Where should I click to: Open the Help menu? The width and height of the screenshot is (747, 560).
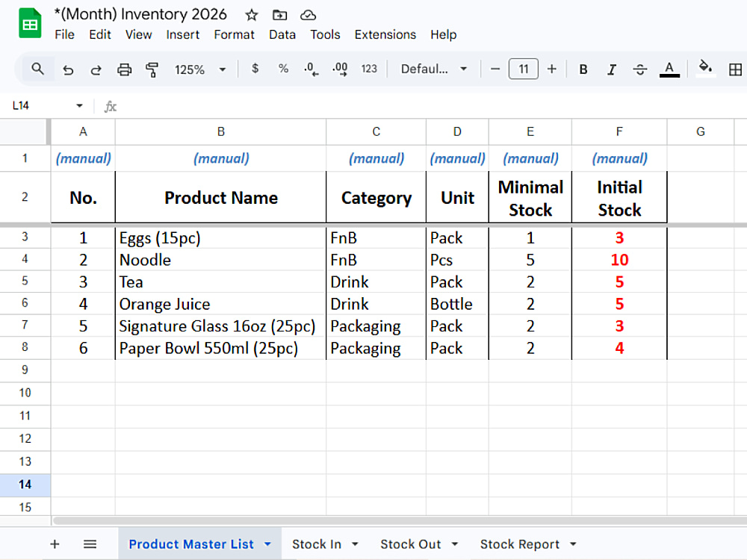[x=443, y=35]
